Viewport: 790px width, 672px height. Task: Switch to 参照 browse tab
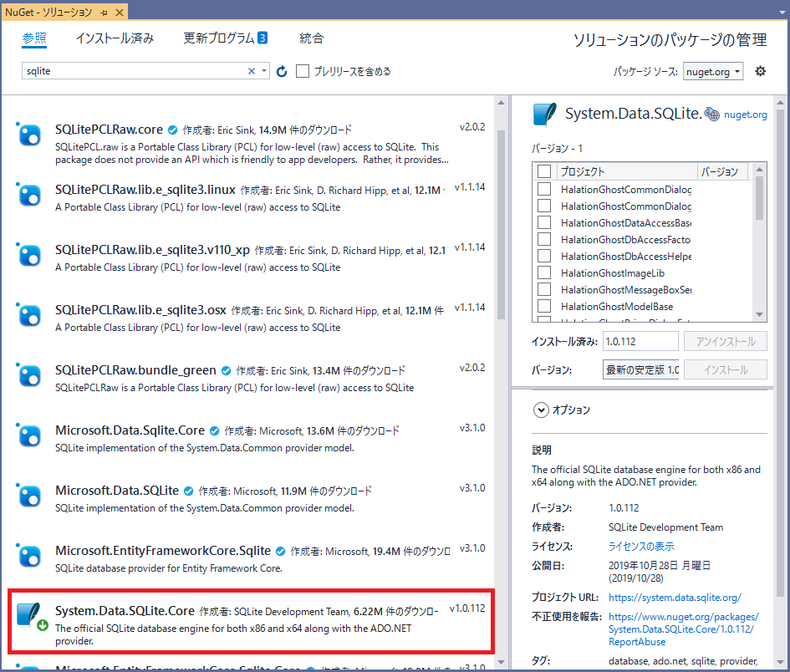(34, 38)
